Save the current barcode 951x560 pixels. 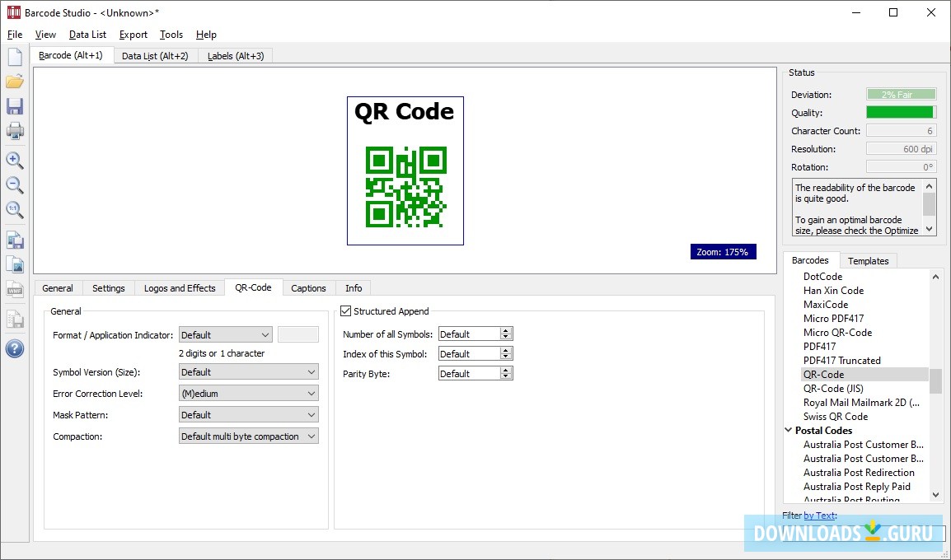(x=15, y=105)
